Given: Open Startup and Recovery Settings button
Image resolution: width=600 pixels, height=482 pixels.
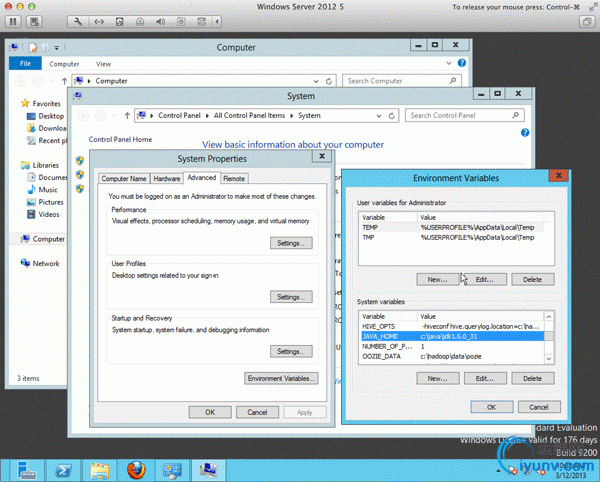Looking at the screenshot, I should (291, 351).
